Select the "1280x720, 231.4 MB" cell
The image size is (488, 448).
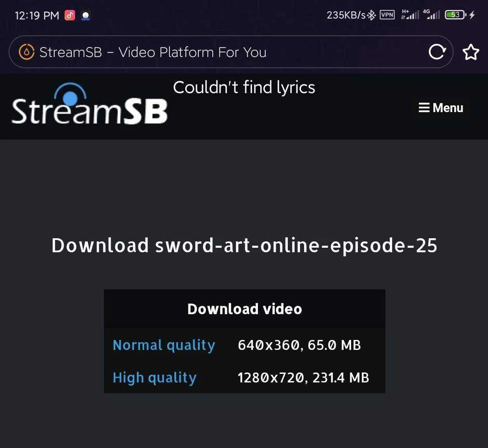tap(303, 377)
